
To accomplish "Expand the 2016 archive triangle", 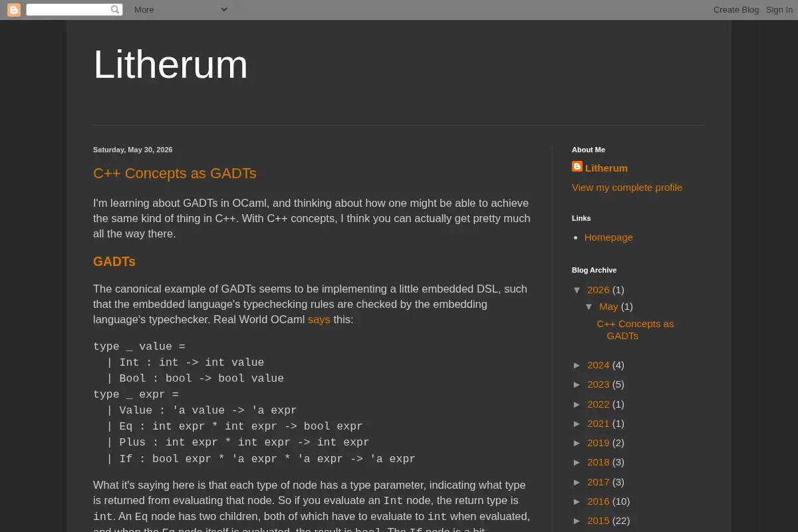I will click(x=577, y=501).
